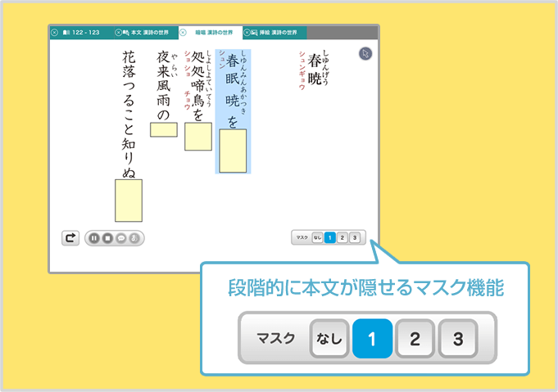The image size is (558, 392).
Task: Select mask level 3 in the small app toolbar
Action: click(x=355, y=237)
